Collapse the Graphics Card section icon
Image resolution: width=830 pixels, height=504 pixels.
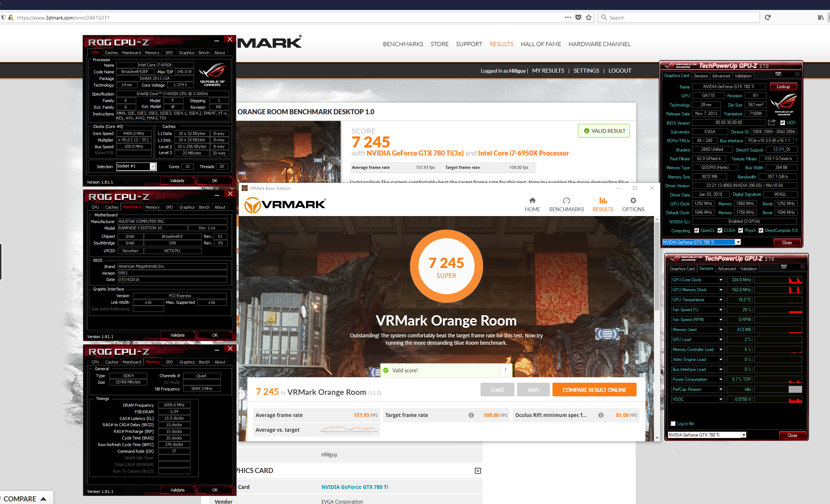point(478,471)
